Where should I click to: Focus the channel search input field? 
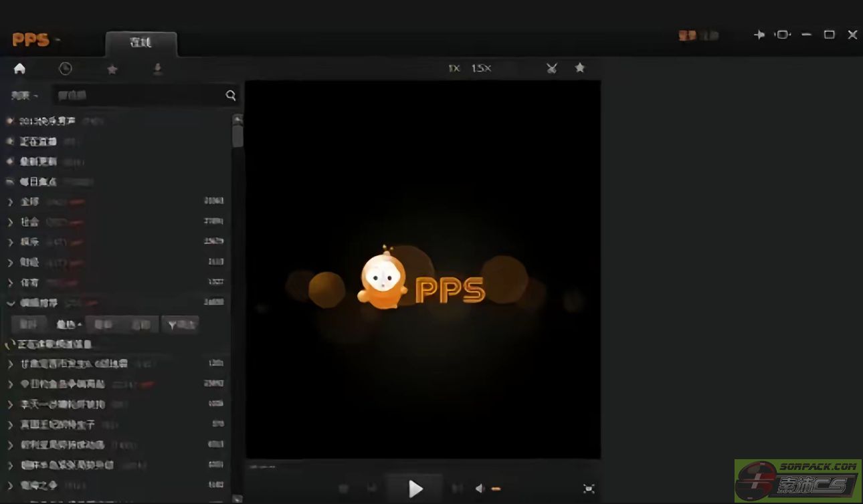140,95
